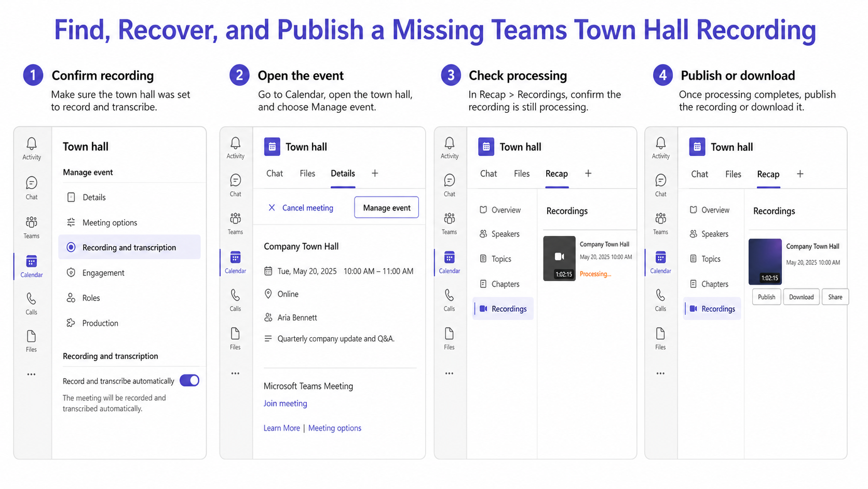This screenshot has width=868, height=489.
Task: Select Recording and transcription in Manage event list
Action: pos(130,247)
